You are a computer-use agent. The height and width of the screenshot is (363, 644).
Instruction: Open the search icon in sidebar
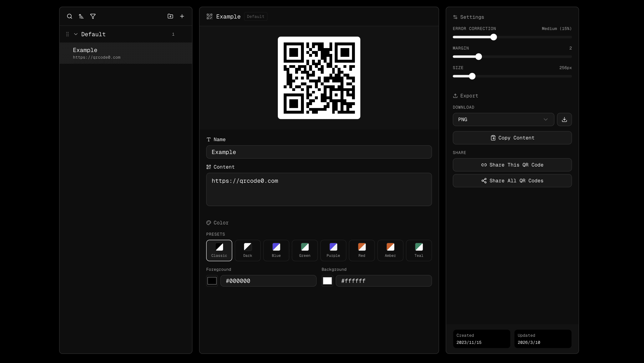tap(70, 16)
